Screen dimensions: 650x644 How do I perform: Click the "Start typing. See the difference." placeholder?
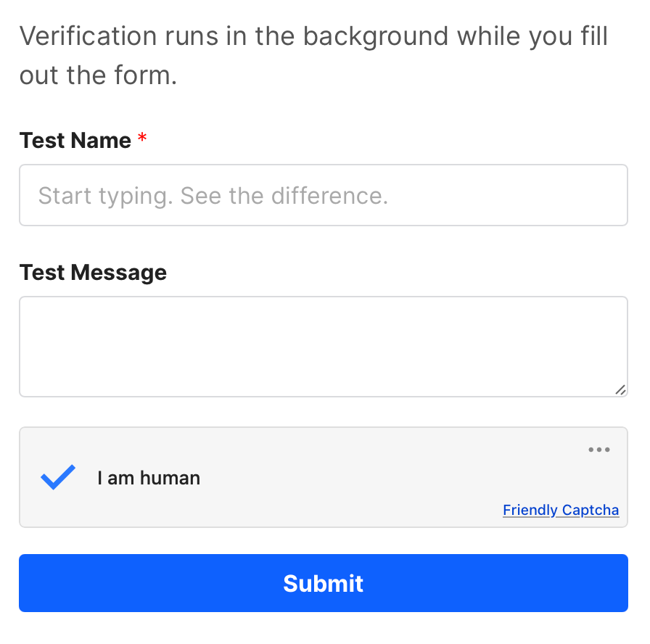point(213,196)
